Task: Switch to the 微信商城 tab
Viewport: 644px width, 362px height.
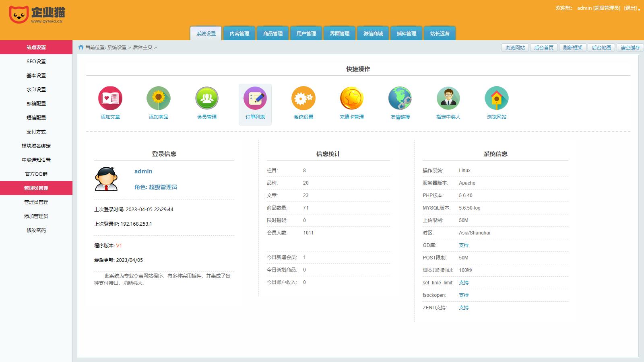Action: click(x=373, y=34)
